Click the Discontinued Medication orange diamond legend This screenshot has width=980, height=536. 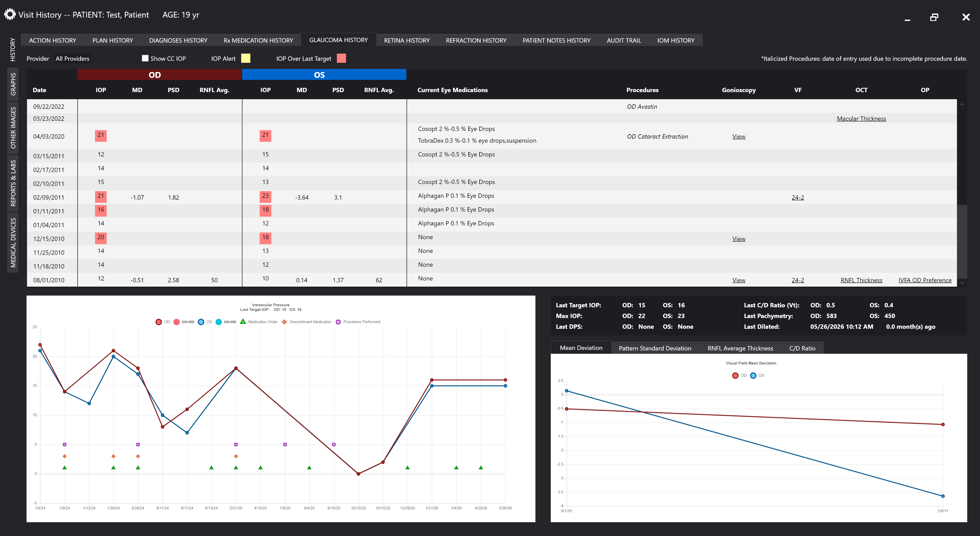pyautogui.click(x=284, y=322)
